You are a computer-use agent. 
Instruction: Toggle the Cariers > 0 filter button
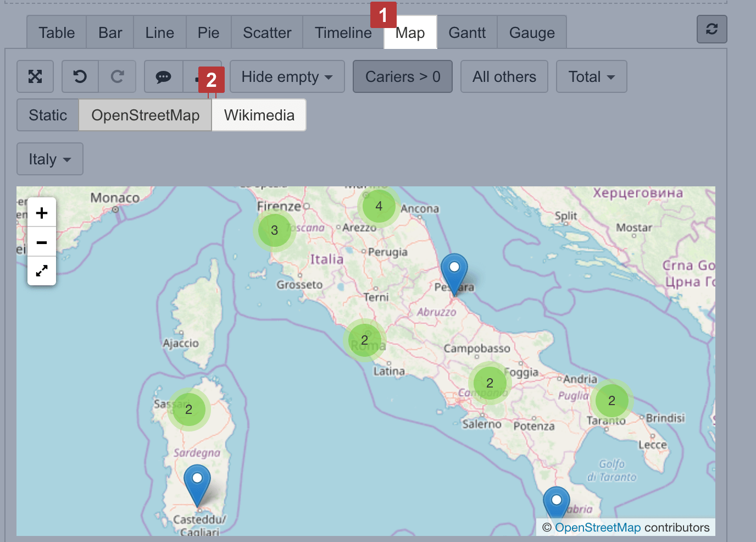[x=403, y=76]
